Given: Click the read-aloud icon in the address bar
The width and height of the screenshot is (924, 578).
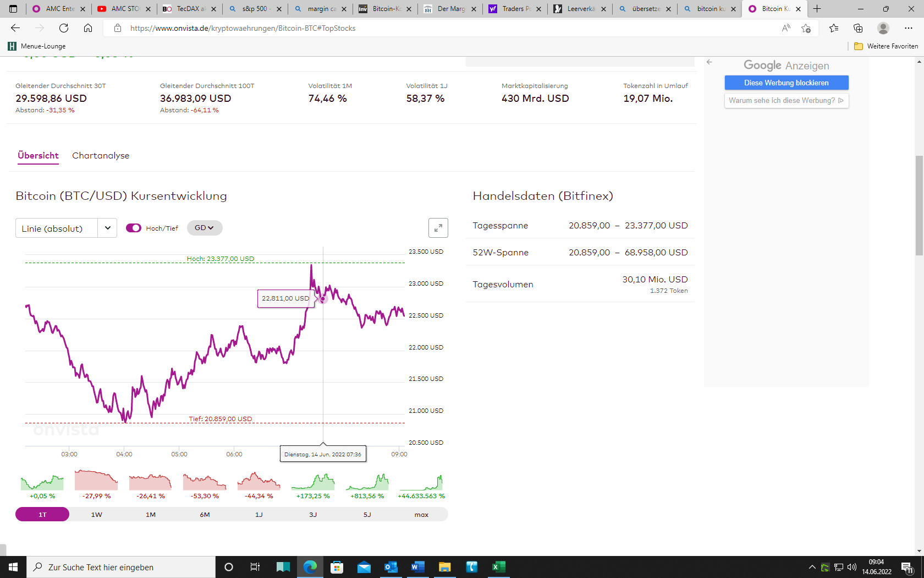Looking at the screenshot, I should (x=786, y=28).
